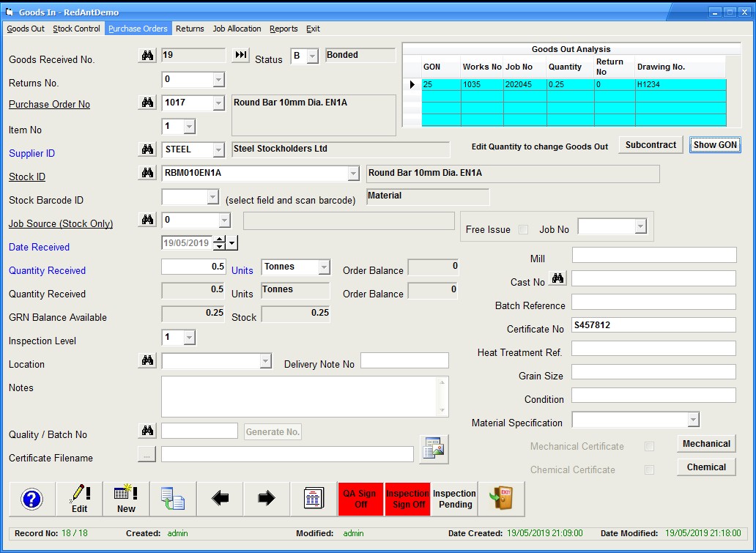The height and width of the screenshot is (553, 756).
Task: Click the blue Help question mark icon
Action: click(x=32, y=499)
